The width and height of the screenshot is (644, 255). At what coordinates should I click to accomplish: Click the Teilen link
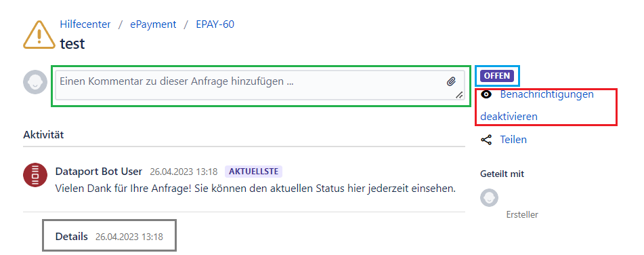(513, 140)
